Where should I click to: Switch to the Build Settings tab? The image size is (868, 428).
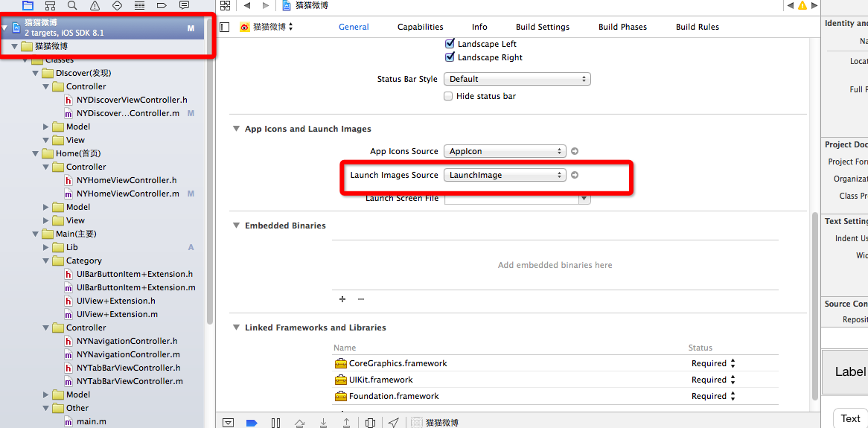[543, 27]
